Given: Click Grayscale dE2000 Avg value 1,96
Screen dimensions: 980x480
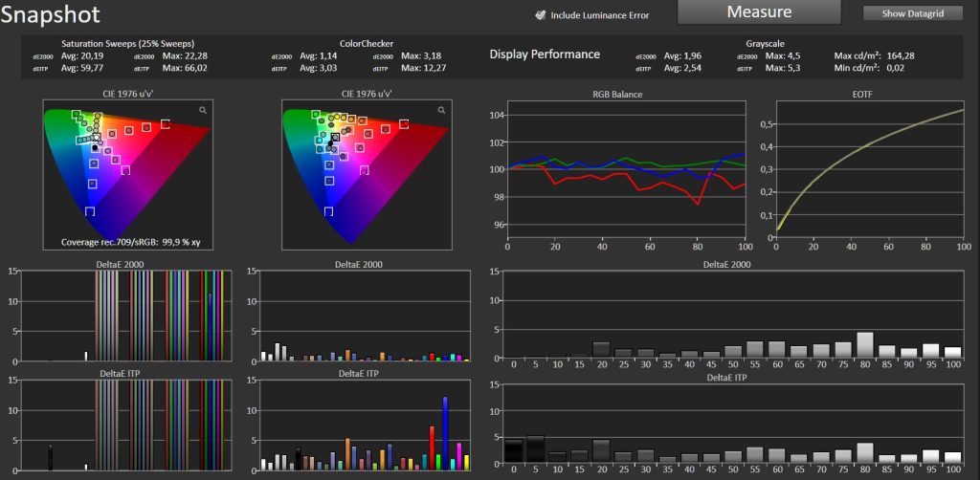Looking at the screenshot, I should point(691,55).
